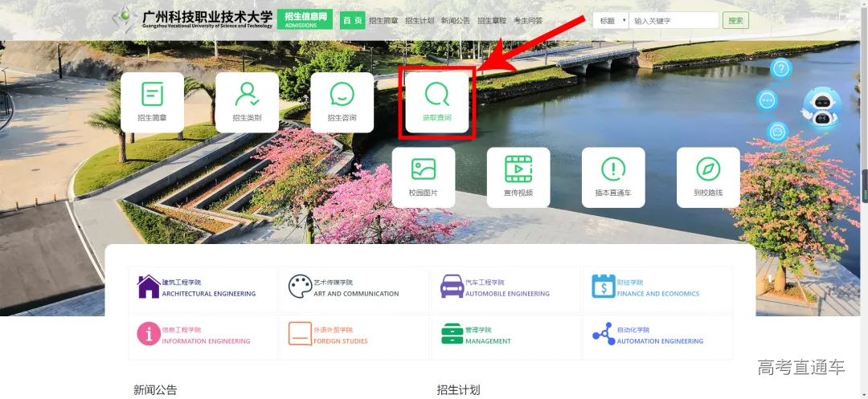Select the 首页 home tab

coord(352,21)
